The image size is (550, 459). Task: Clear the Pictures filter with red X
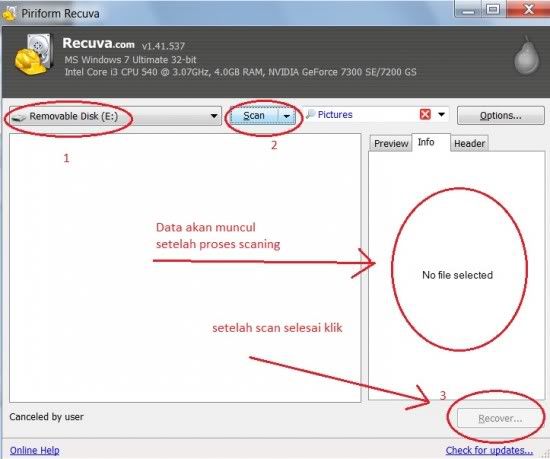pos(425,114)
